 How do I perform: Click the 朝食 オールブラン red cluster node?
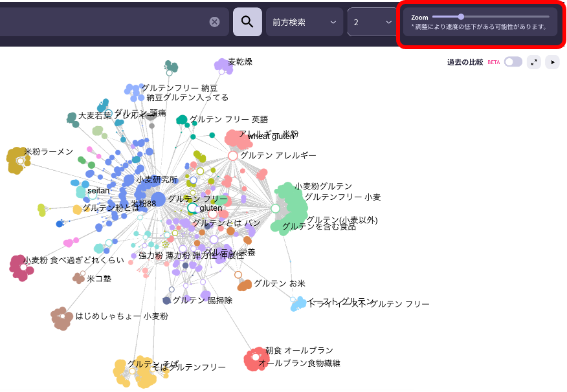point(256,358)
